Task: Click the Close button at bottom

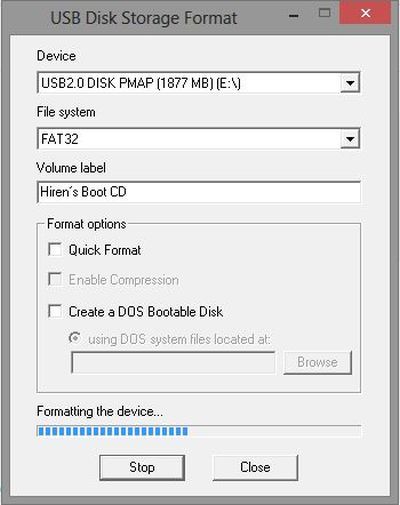Action: 255,467
